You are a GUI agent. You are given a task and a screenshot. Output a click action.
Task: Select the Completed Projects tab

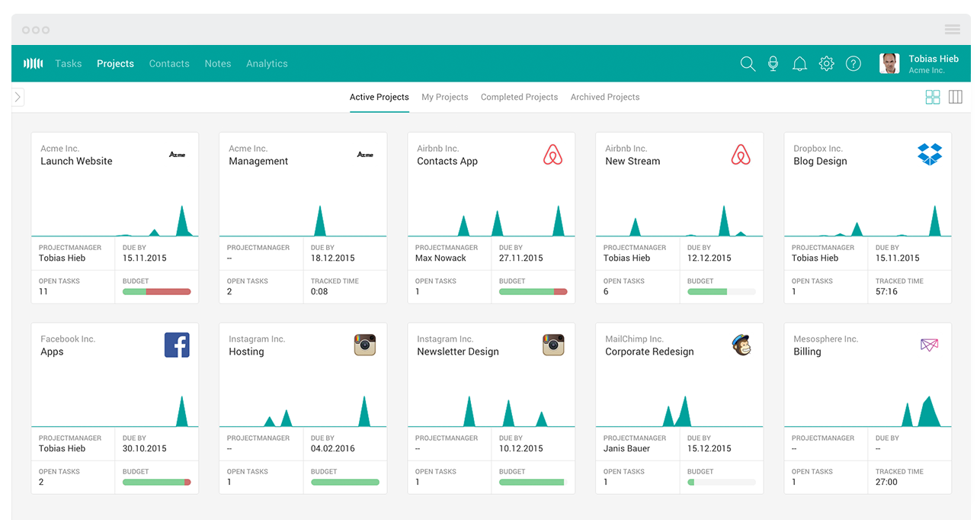click(x=520, y=97)
